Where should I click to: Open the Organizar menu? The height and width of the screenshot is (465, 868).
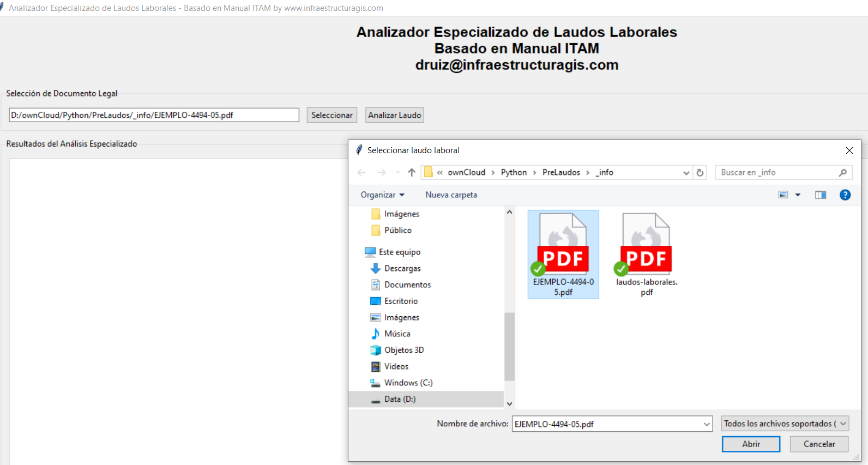pyautogui.click(x=382, y=195)
